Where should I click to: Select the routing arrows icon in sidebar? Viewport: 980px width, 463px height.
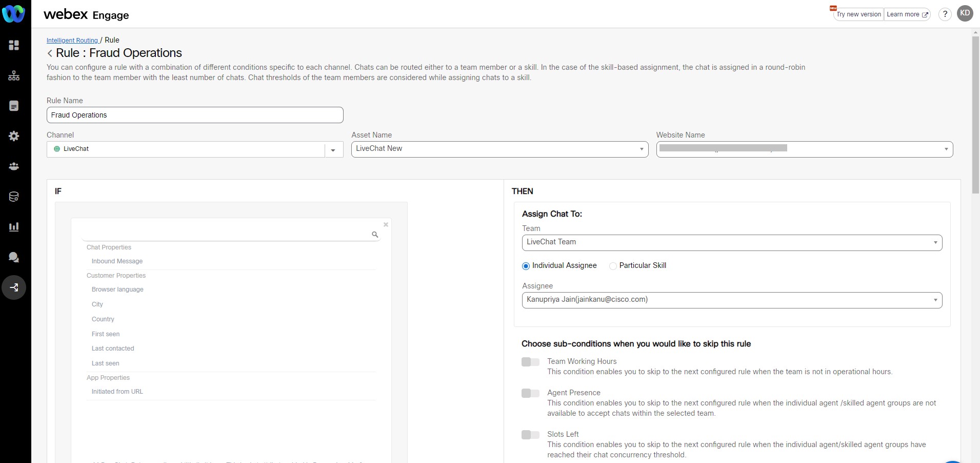click(x=14, y=287)
